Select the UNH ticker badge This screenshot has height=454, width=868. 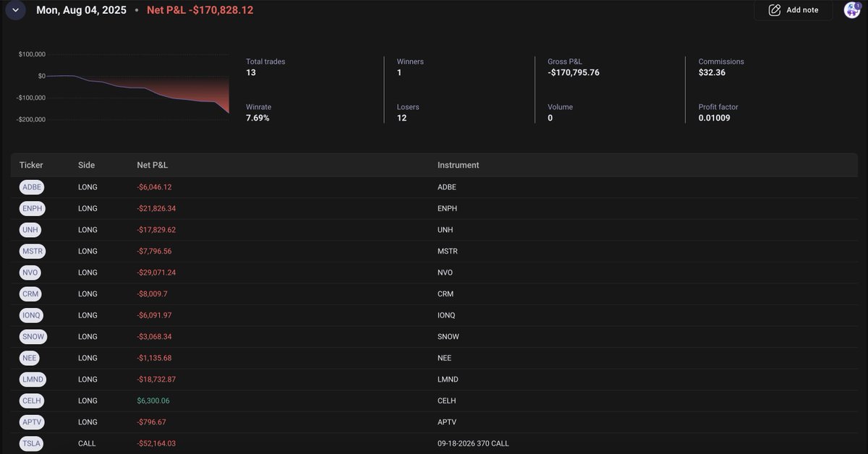point(30,229)
